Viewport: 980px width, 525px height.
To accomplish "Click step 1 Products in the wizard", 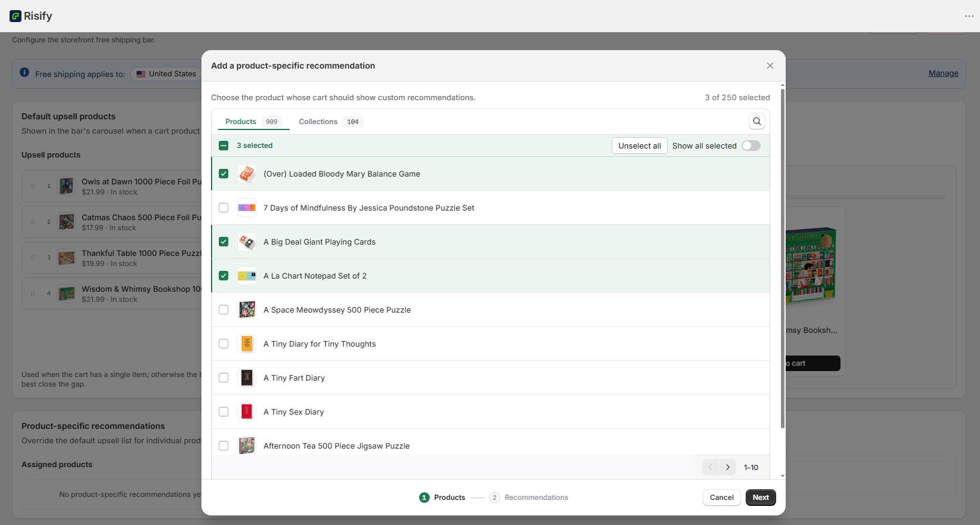I will click(442, 498).
